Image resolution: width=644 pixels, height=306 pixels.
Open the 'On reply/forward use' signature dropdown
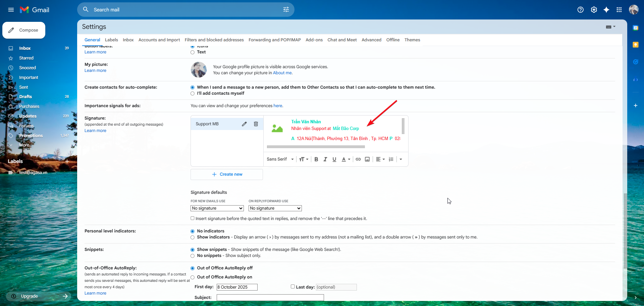(275, 208)
